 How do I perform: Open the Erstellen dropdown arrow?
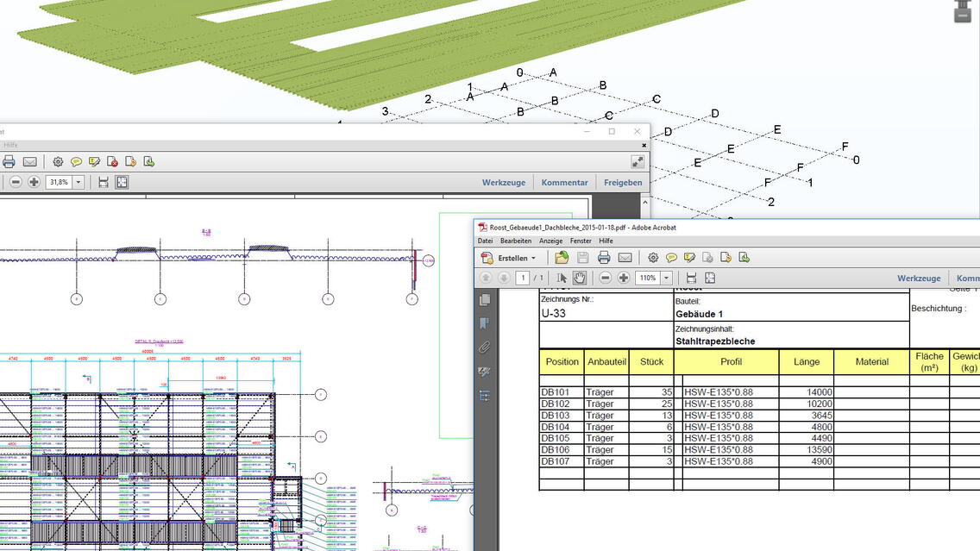[x=533, y=258]
